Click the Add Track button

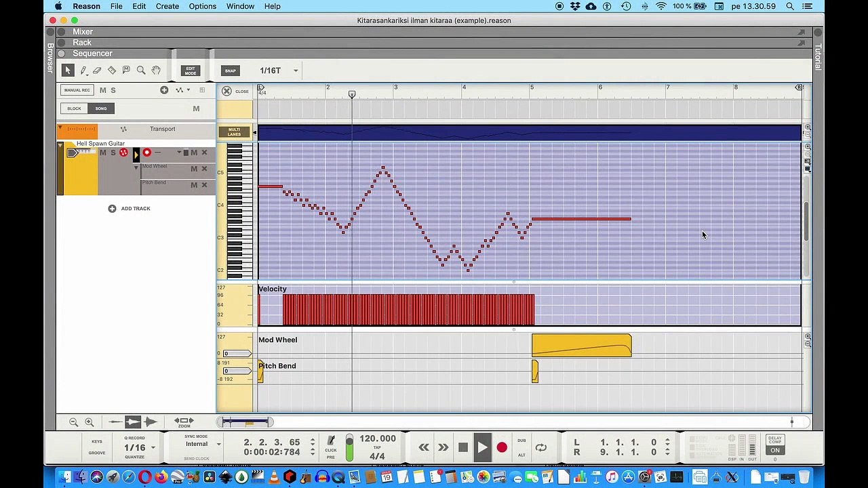pos(129,209)
